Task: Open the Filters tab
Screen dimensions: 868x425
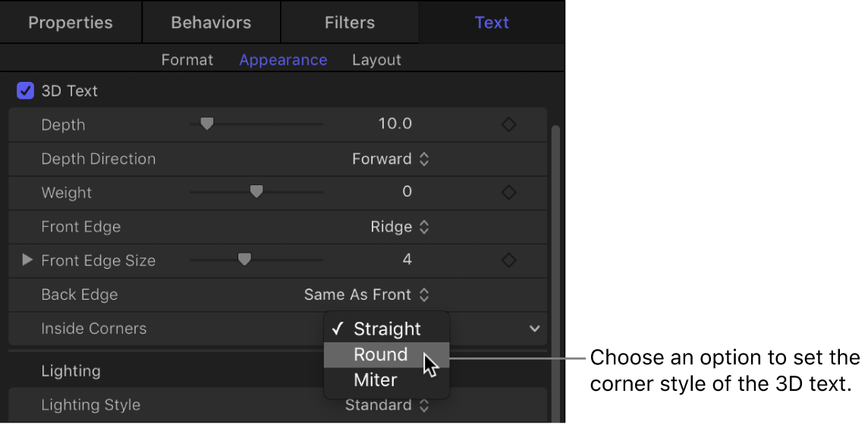Action: click(x=350, y=22)
